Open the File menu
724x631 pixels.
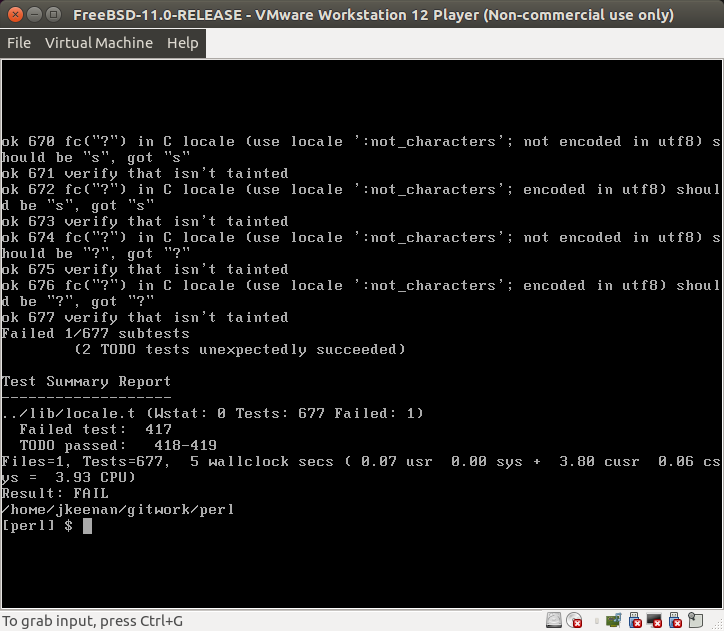pyautogui.click(x=19, y=43)
